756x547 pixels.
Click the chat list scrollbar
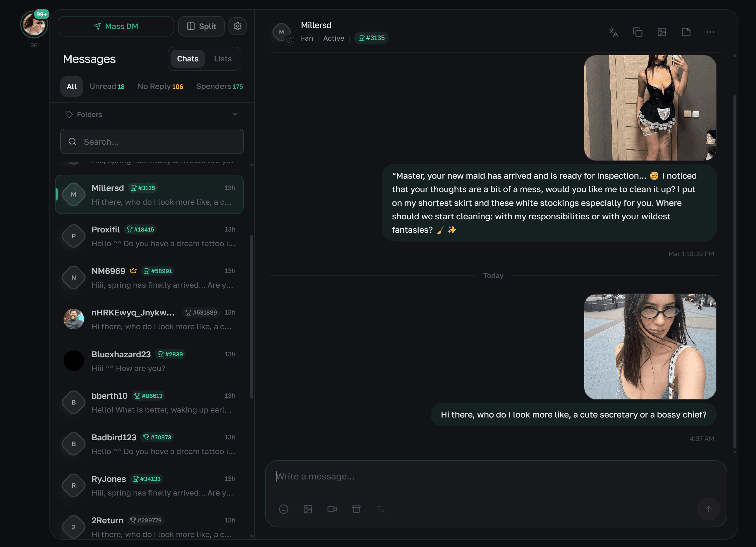[x=252, y=316]
